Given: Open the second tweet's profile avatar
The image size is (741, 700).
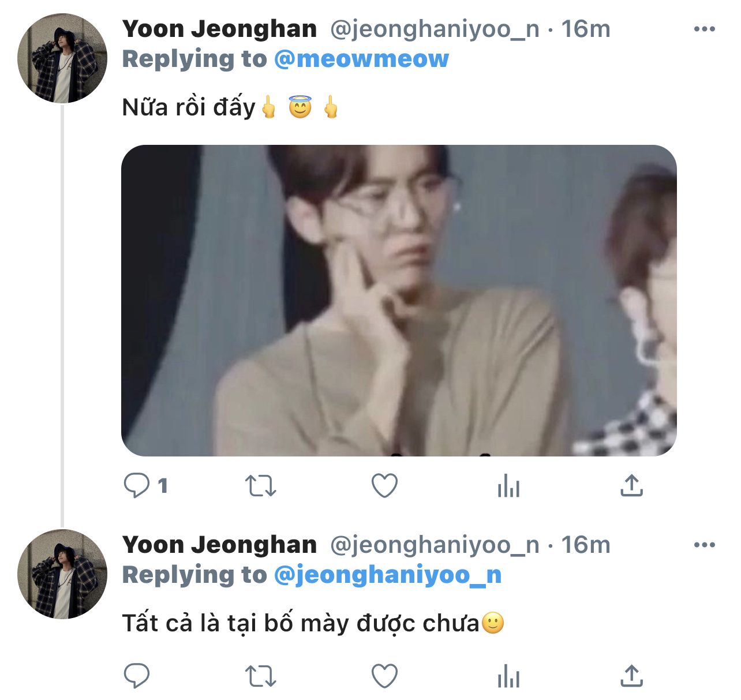Looking at the screenshot, I should (x=62, y=574).
